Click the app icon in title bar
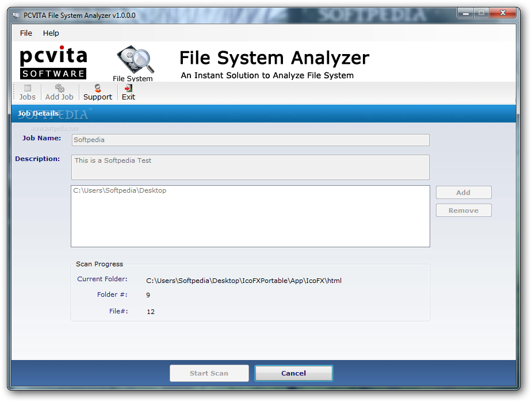 [16, 16]
